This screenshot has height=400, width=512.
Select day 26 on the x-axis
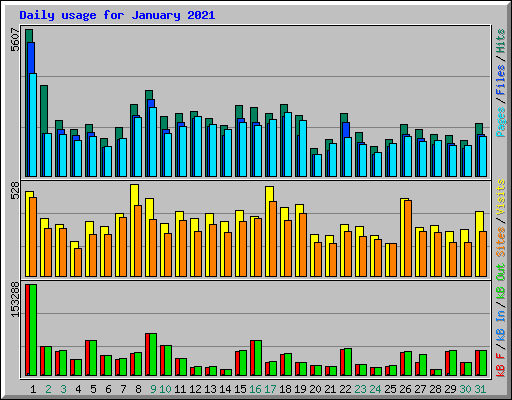tap(405, 389)
